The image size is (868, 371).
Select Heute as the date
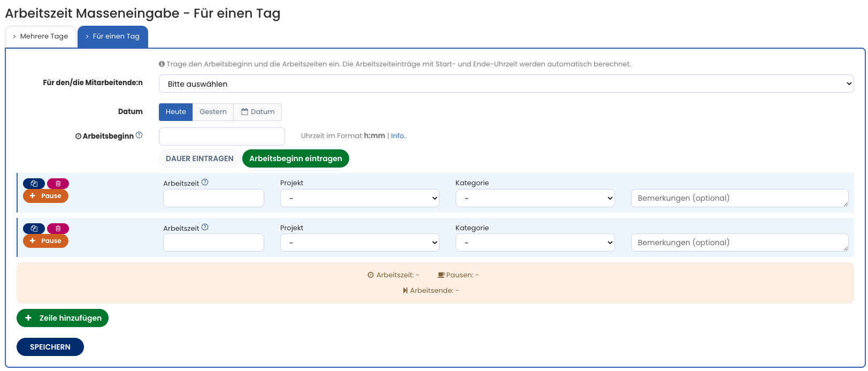175,112
